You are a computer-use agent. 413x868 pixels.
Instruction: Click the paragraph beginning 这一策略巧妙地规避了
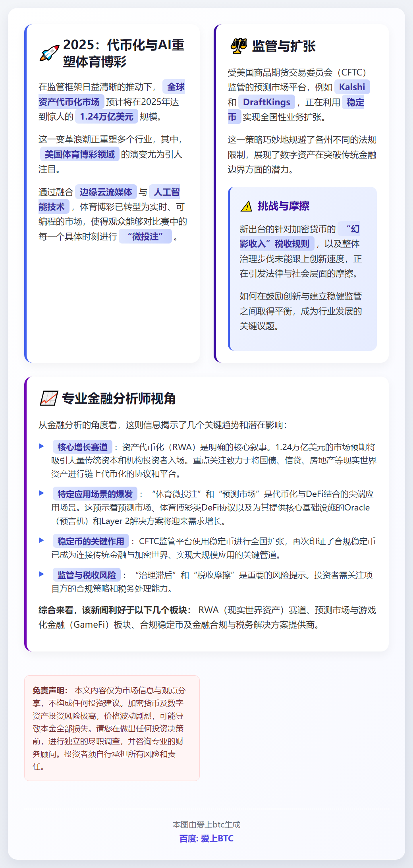click(302, 155)
